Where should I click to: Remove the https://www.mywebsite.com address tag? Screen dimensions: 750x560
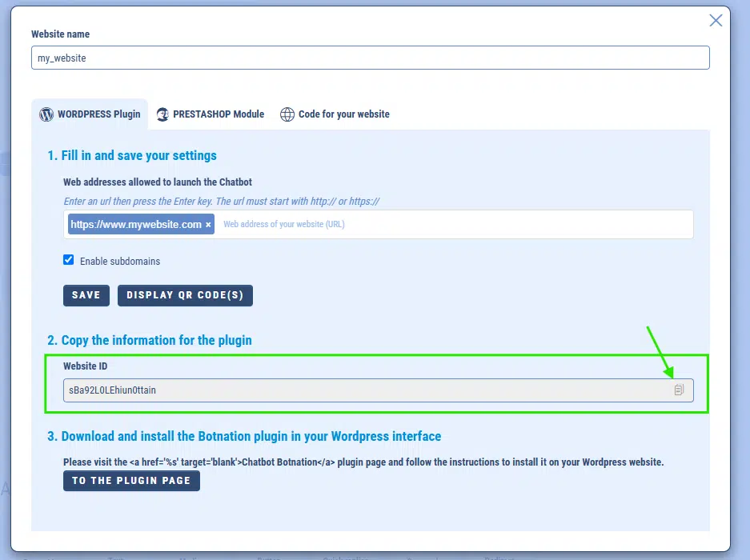coord(209,225)
